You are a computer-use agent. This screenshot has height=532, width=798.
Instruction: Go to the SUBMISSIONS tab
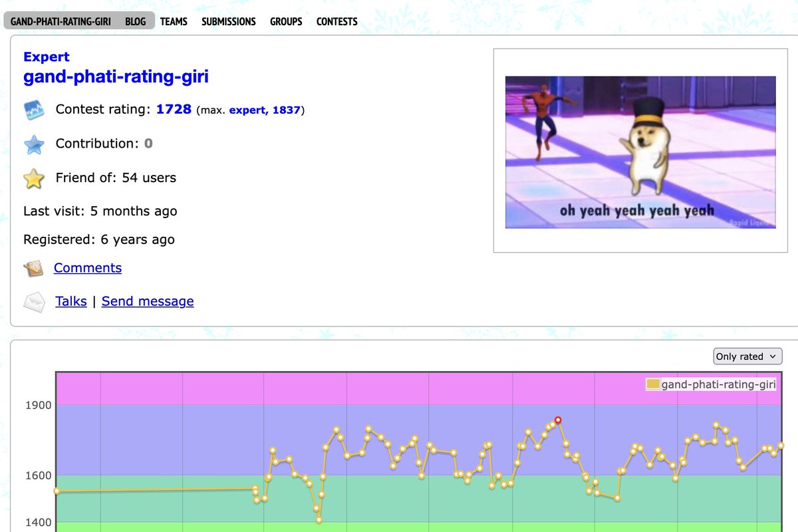229,21
